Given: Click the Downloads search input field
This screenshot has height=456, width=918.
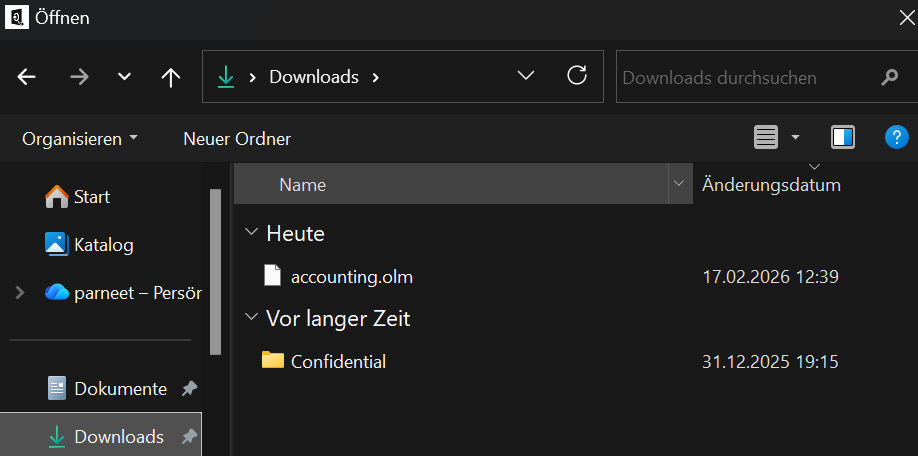Looking at the screenshot, I should point(745,78).
